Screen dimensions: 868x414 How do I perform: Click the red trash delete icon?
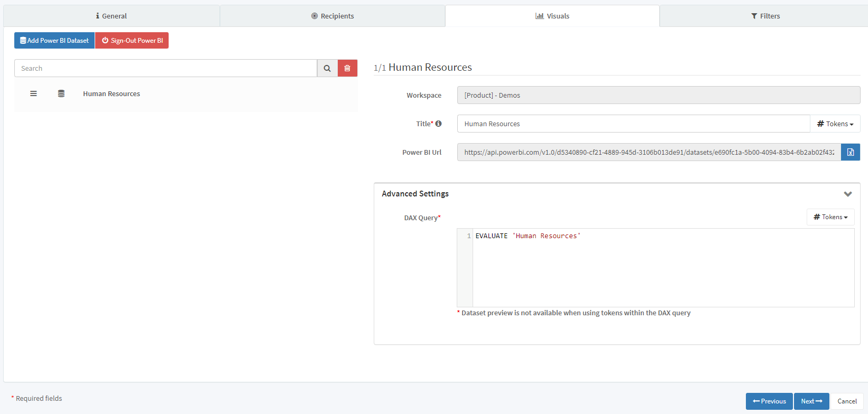point(347,68)
